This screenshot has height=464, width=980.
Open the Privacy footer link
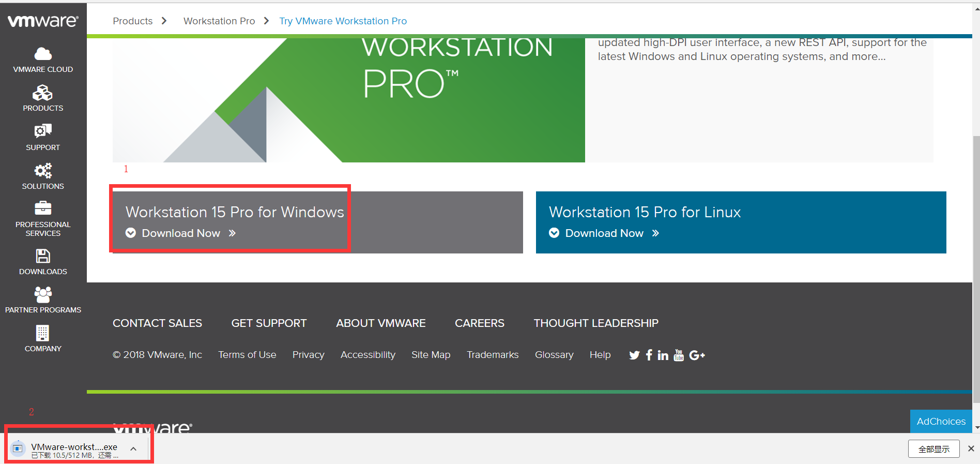tap(309, 355)
